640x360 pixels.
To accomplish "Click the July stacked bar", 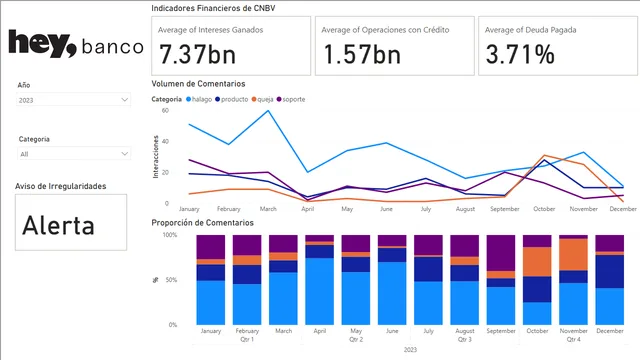I will point(428,280).
